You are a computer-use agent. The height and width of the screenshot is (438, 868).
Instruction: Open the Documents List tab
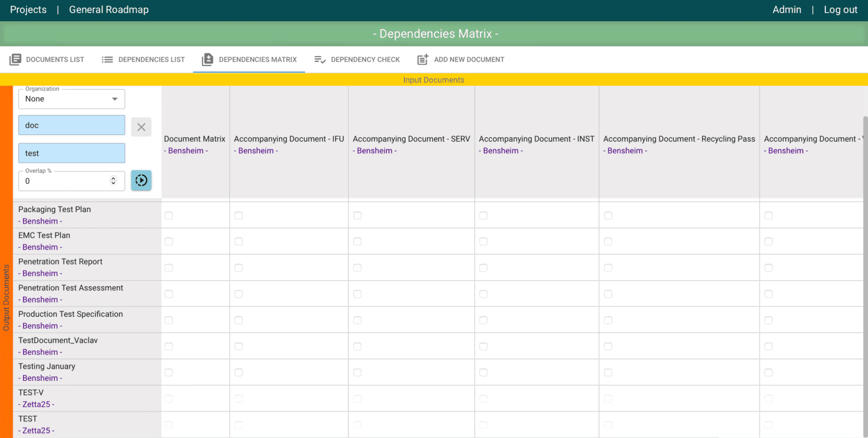[x=47, y=60]
